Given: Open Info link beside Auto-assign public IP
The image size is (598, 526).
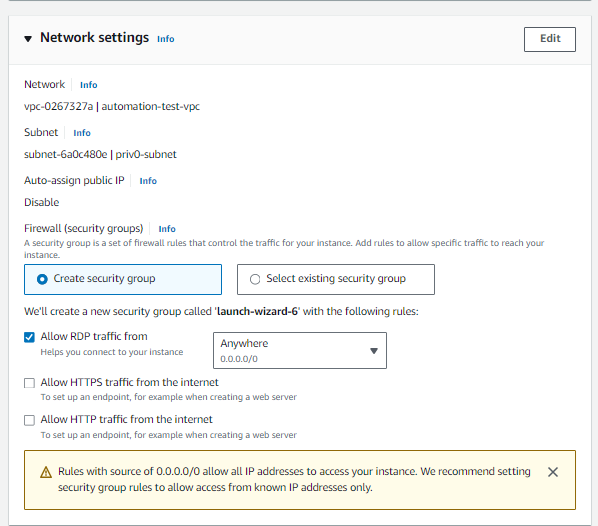Looking at the screenshot, I should (148, 181).
